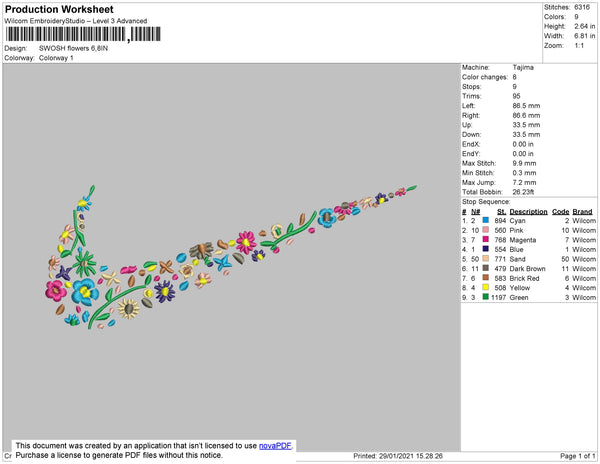600x464 pixels.
Task: Click the Max Jump value "7.2 mm"
Action: coord(525,182)
